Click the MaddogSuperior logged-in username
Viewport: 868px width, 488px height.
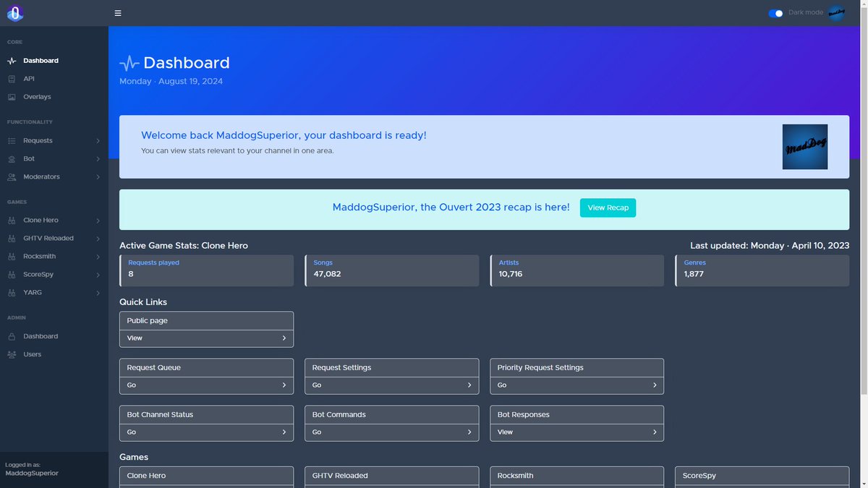[x=32, y=473]
